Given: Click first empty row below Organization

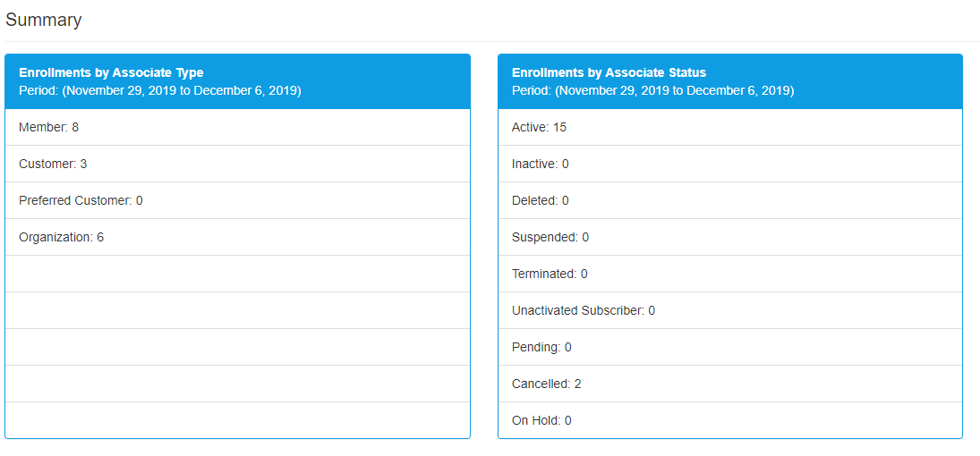Looking at the screenshot, I should [237, 274].
